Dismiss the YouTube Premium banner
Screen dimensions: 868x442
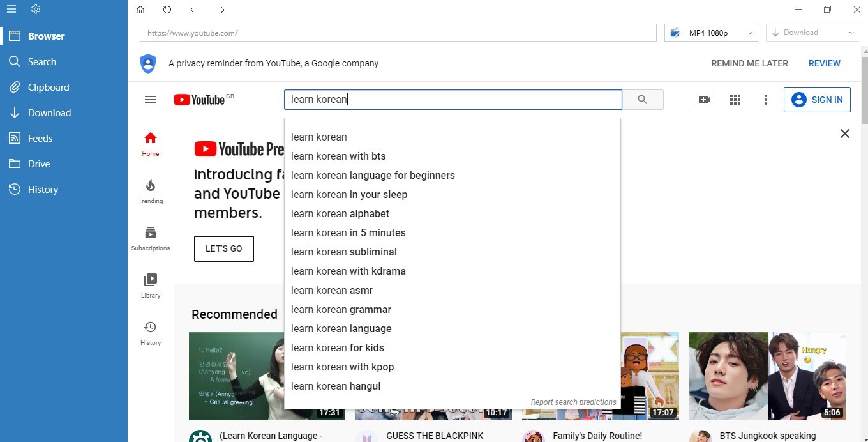(845, 133)
